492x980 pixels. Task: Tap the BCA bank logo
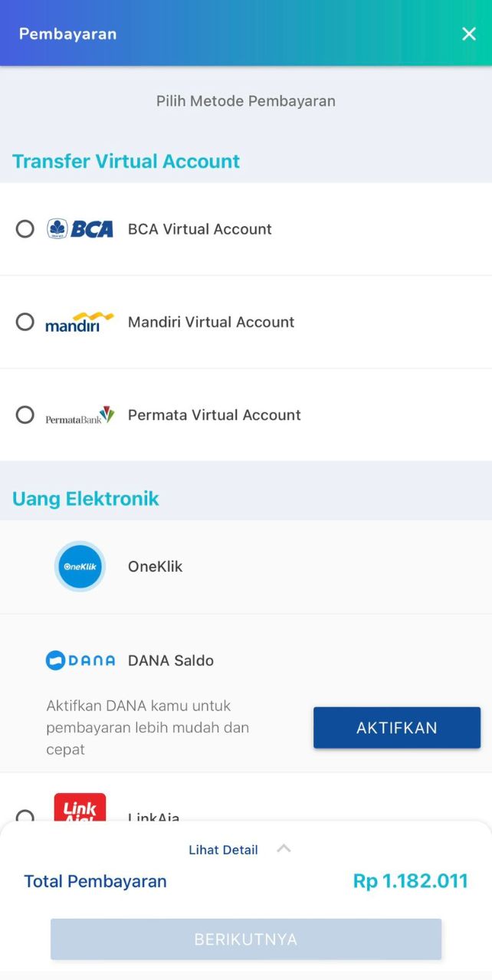point(80,228)
